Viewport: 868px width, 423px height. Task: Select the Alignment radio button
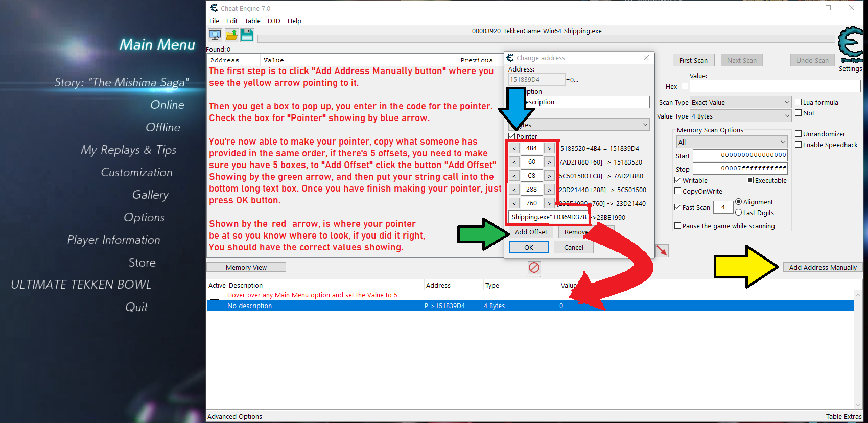[x=739, y=202]
